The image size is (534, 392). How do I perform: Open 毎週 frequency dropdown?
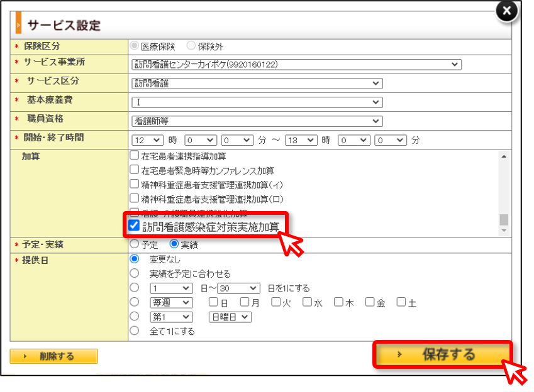tap(171, 303)
